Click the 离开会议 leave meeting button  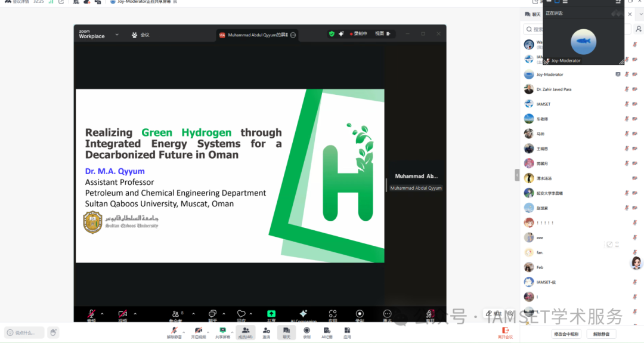click(505, 332)
